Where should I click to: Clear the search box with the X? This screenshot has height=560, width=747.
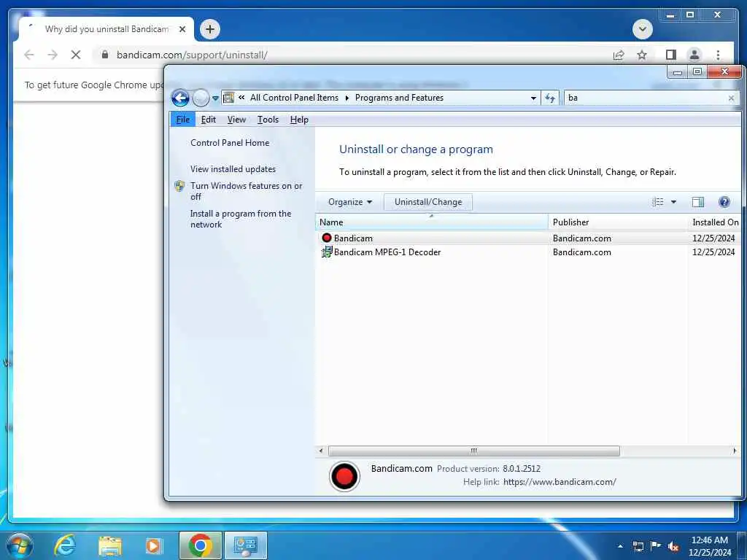(731, 98)
